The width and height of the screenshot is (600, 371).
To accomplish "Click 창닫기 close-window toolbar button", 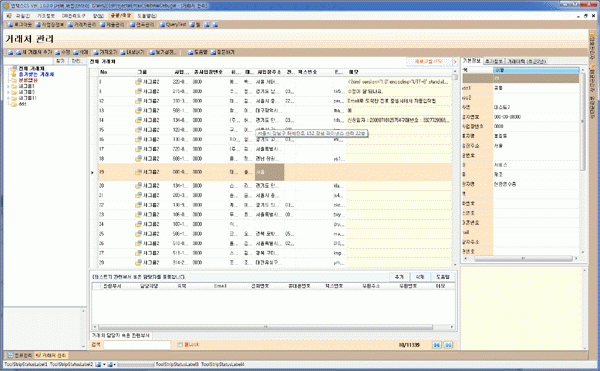I will [222, 52].
